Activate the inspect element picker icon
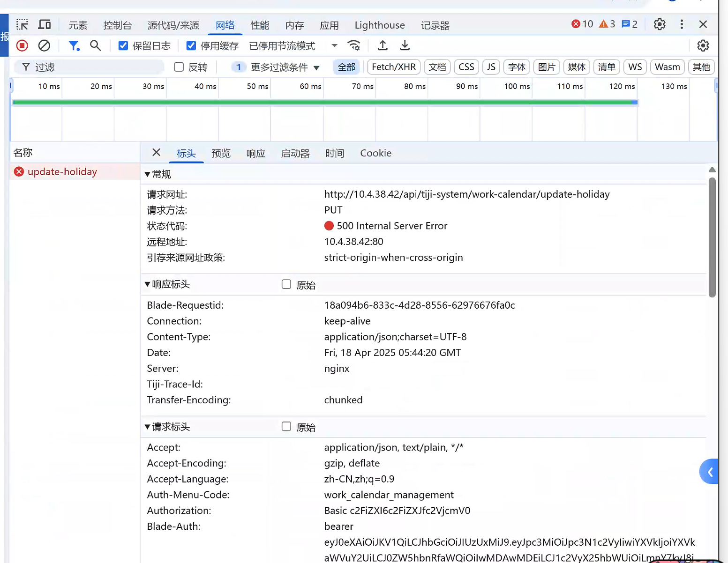The image size is (728, 563). click(x=22, y=24)
